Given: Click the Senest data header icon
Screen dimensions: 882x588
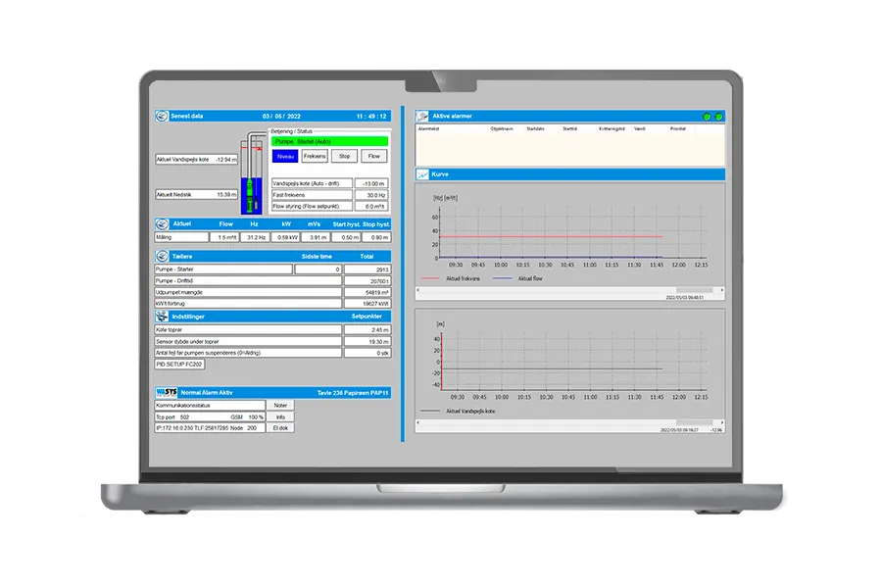Looking at the screenshot, I should click(x=162, y=116).
